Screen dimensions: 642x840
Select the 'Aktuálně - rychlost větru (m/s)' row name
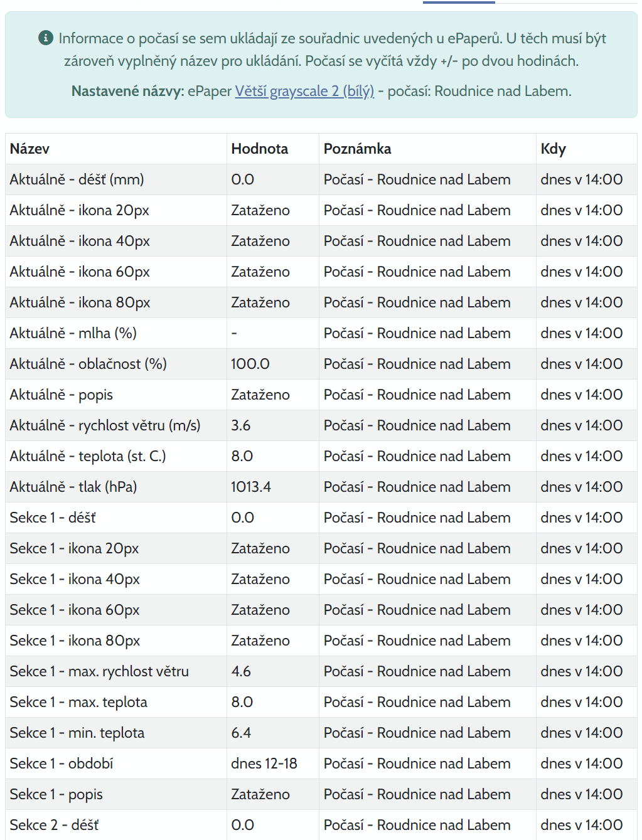(x=105, y=425)
